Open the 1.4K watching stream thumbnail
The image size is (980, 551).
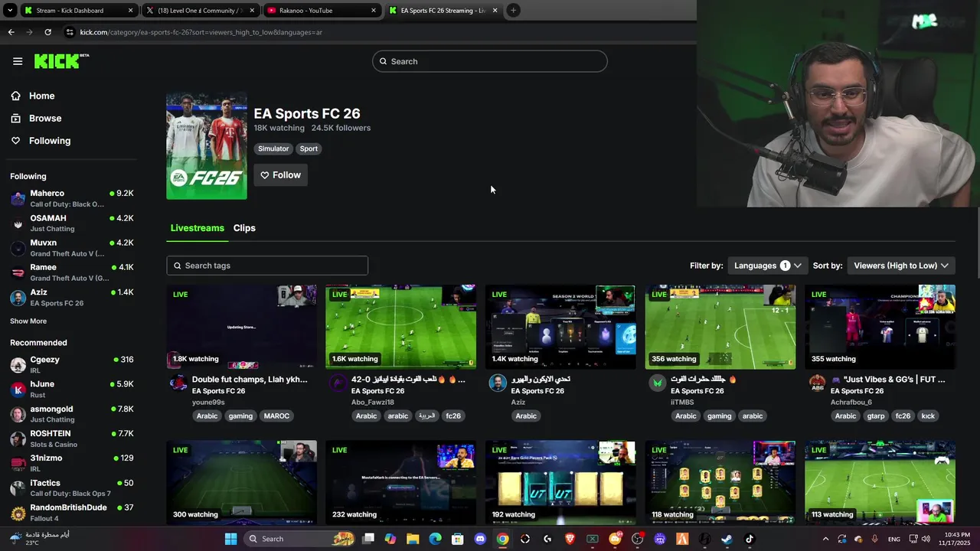pos(560,327)
